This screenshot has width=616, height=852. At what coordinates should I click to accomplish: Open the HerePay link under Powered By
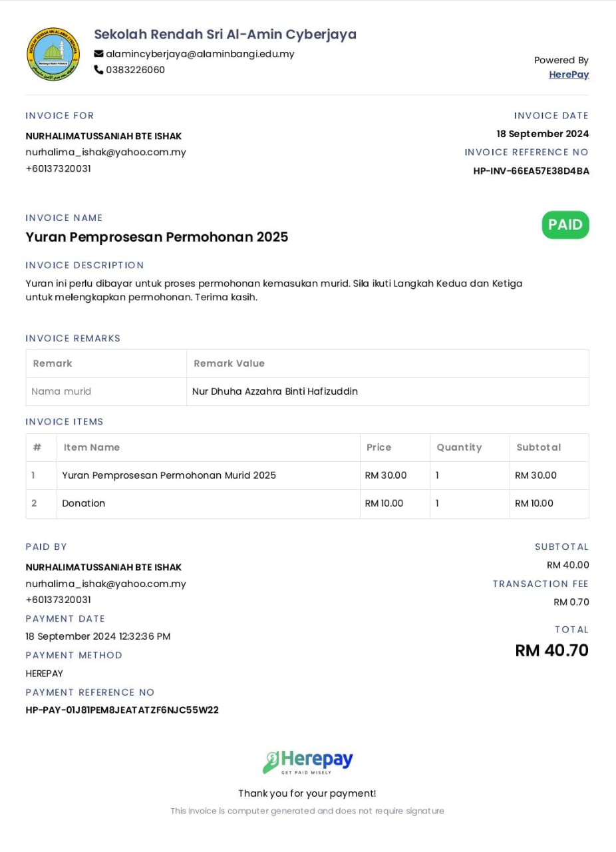point(569,75)
